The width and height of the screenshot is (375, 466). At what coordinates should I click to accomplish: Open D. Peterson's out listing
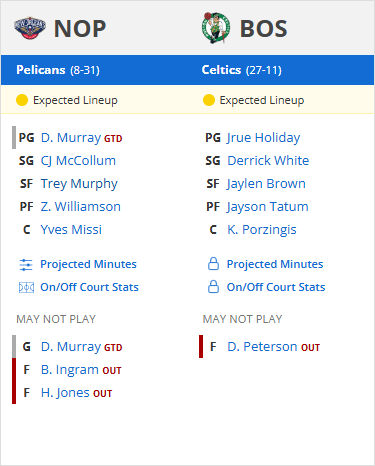click(262, 347)
